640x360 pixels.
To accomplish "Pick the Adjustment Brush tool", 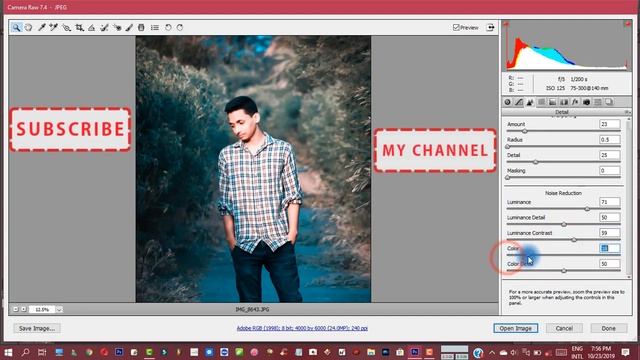I will (129, 27).
